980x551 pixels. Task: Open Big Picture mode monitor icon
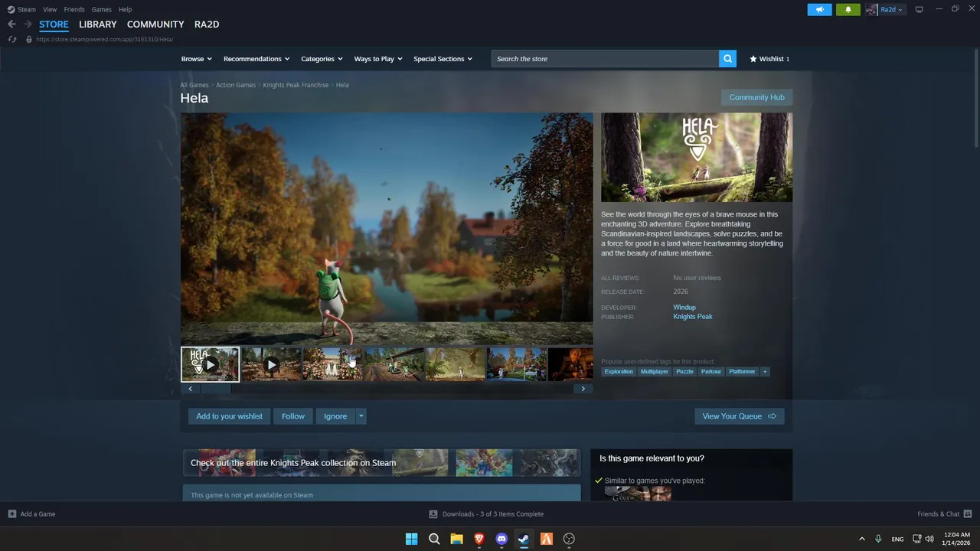point(920,9)
